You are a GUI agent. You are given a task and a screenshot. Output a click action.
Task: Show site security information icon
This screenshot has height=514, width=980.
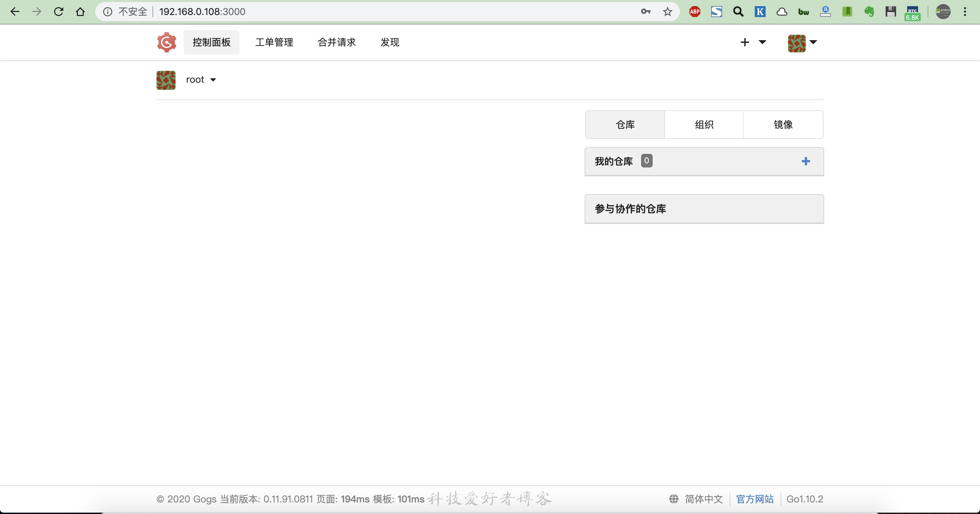tap(108, 12)
